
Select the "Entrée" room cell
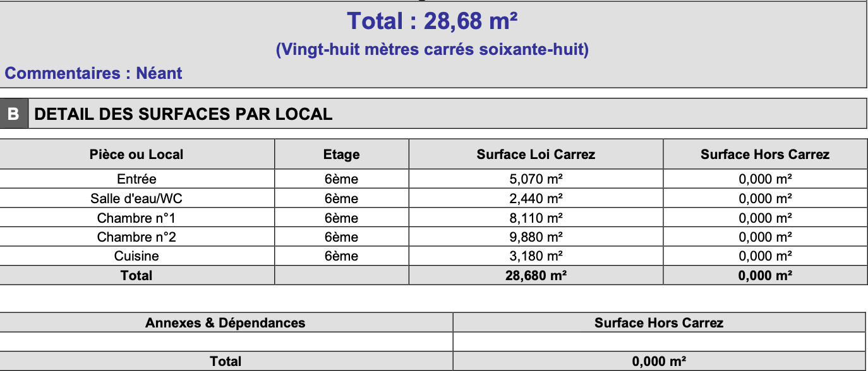pyautogui.click(x=136, y=179)
